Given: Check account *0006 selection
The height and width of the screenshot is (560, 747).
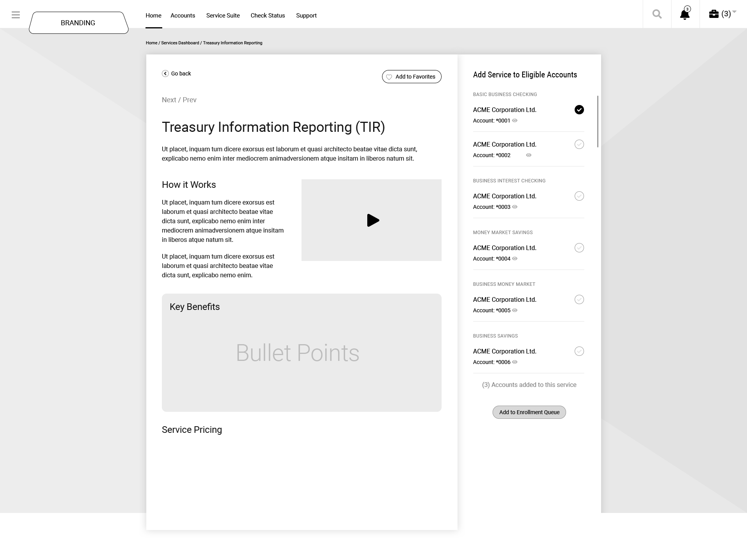Looking at the screenshot, I should [x=579, y=351].
